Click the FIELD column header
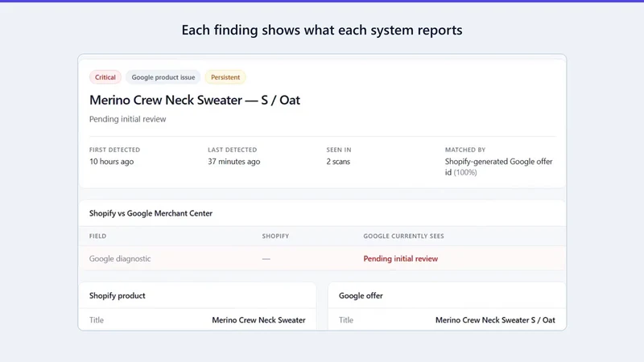644x362 pixels. pos(97,236)
